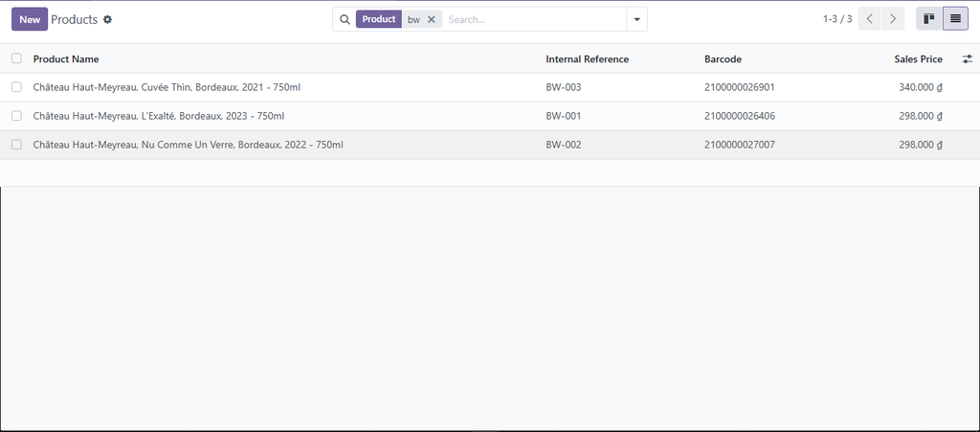980x432 pixels.
Task: Open Château Haut-Meyreau L'Exalté 2023 record
Action: click(x=158, y=116)
